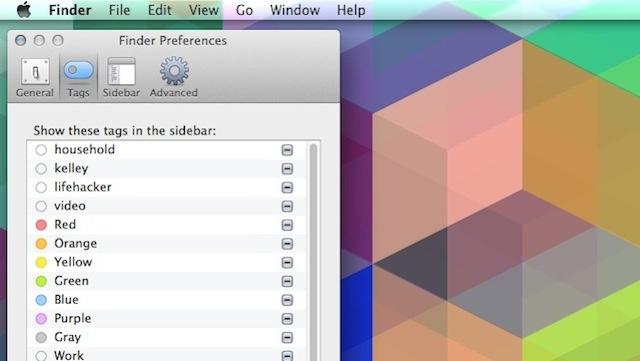Select the 'Gray' tag name
The height and width of the screenshot is (361, 640).
[67, 338]
